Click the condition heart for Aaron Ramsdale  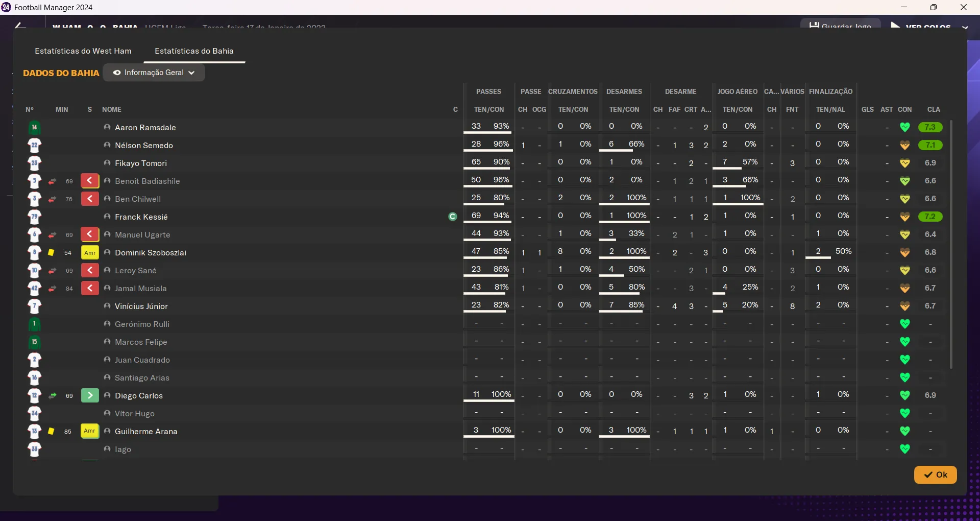(905, 127)
